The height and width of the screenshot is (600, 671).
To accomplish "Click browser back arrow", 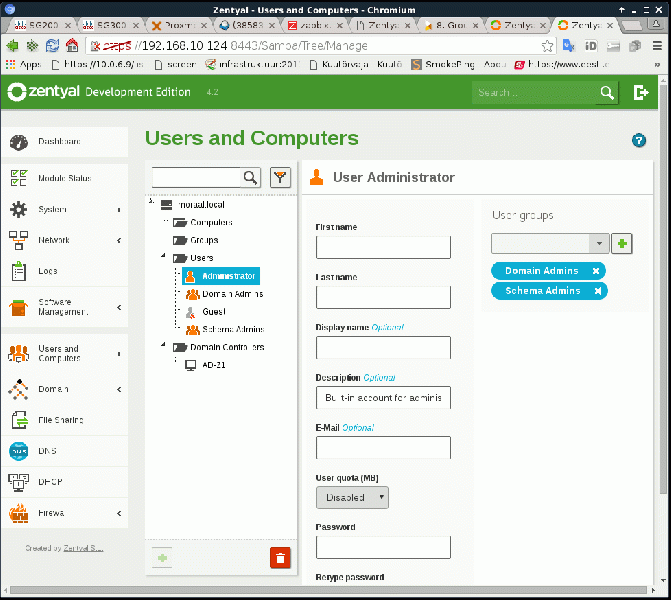I will [x=12, y=45].
